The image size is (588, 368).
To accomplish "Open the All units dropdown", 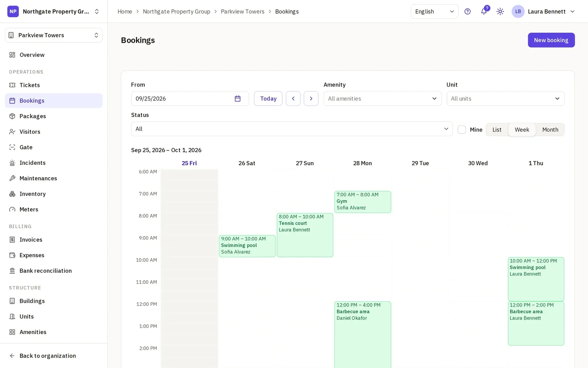I will click(506, 99).
